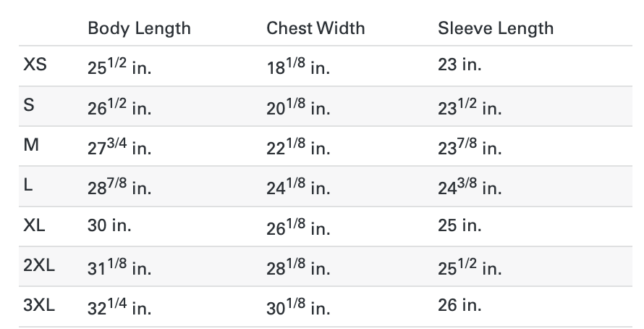644x329 pixels.
Task: Select the L size row label
Action: click(x=28, y=186)
